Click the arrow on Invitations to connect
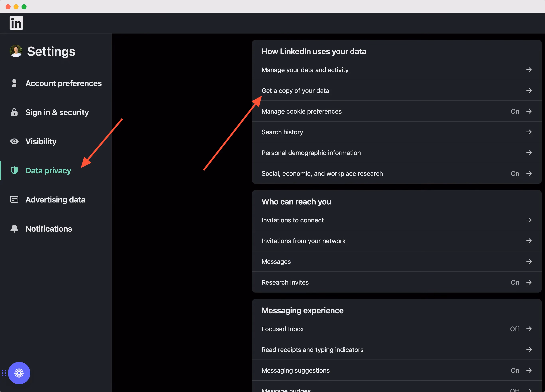Screen dimensions: 545x392 [x=529, y=220]
